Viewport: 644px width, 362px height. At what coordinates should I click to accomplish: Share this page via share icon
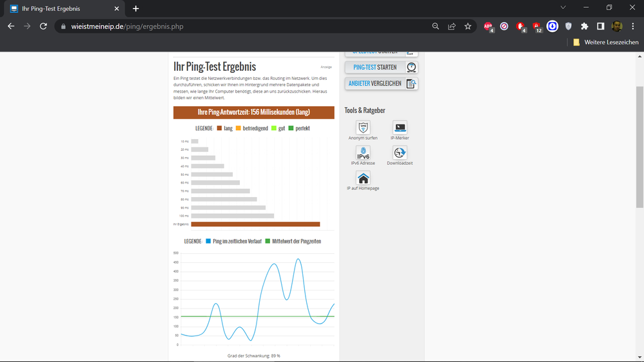[x=452, y=26]
